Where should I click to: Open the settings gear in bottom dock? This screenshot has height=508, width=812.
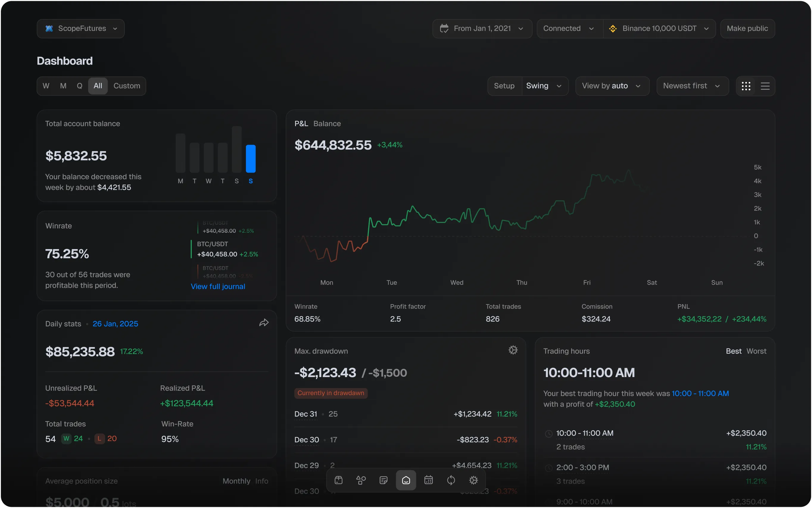473,480
